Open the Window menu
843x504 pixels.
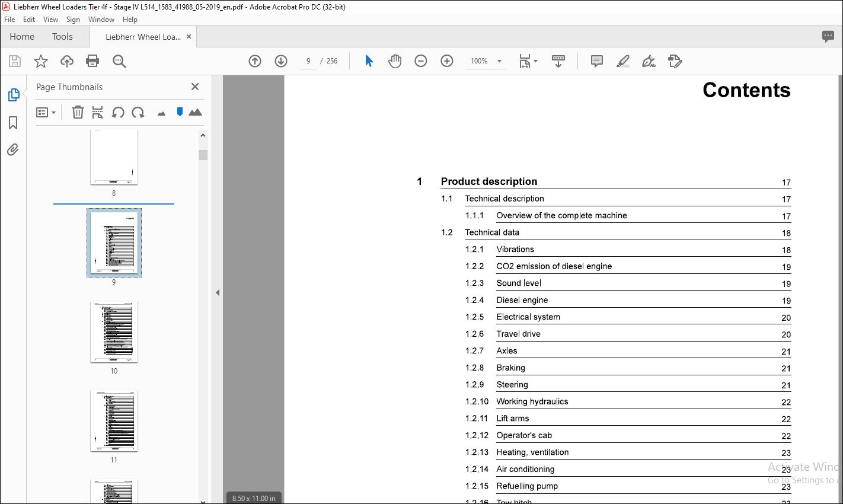(x=101, y=20)
